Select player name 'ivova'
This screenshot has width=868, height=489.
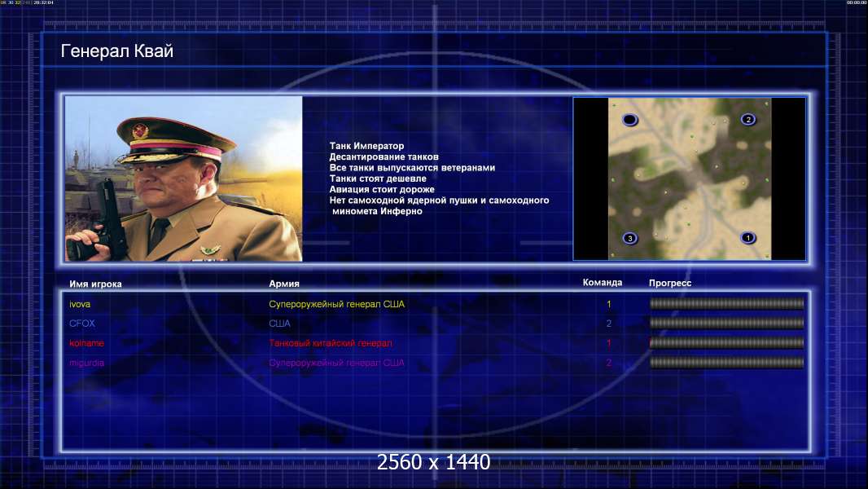point(80,304)
